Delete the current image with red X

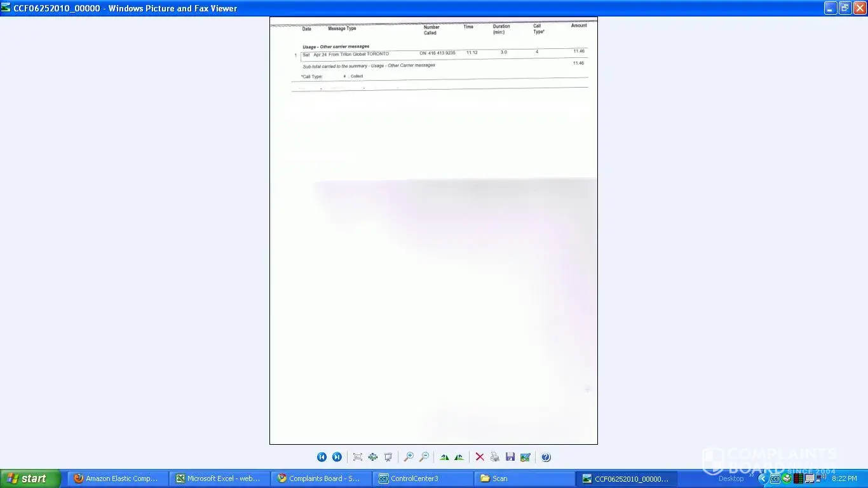click(480, 457)
